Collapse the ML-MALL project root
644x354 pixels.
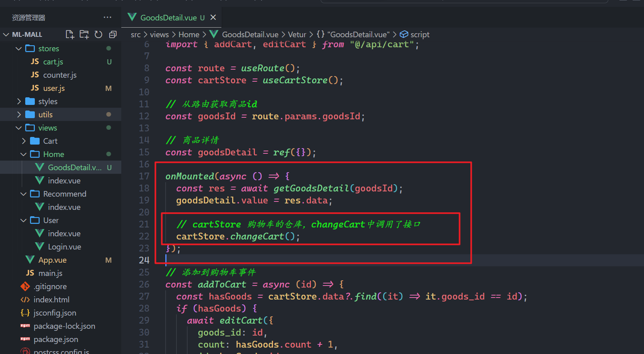(6, 34)
